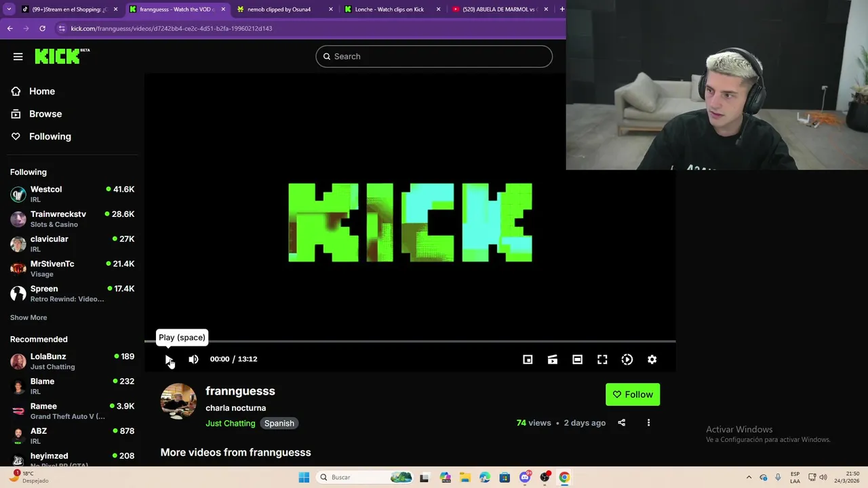The image size is (868, 488).
Task: Open Spreen's channel
Action: [73, 293]
